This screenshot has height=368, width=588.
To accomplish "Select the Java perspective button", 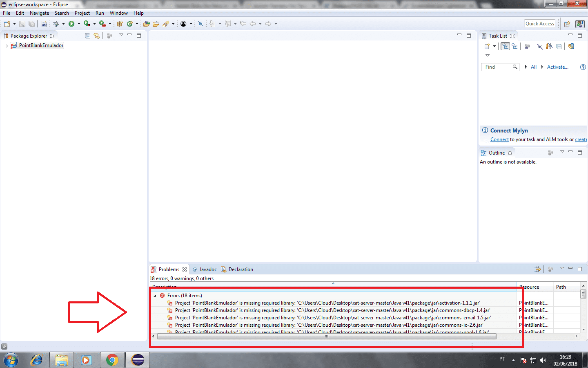I will pyautogui.click(x=580, y=24).
